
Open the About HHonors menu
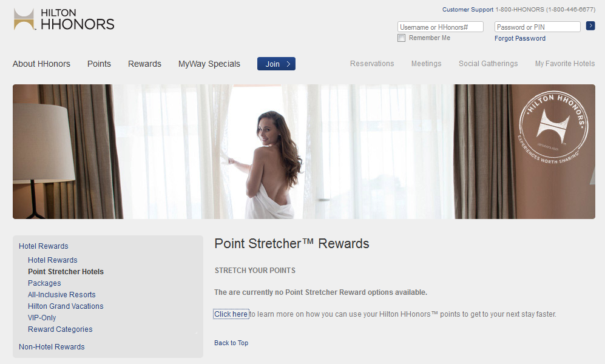tap(41, 64)
